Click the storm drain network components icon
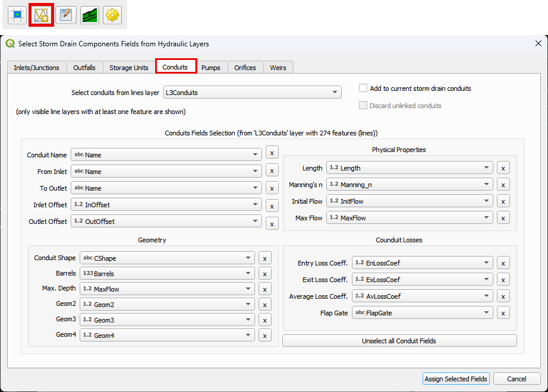 [x=41, y=15]
